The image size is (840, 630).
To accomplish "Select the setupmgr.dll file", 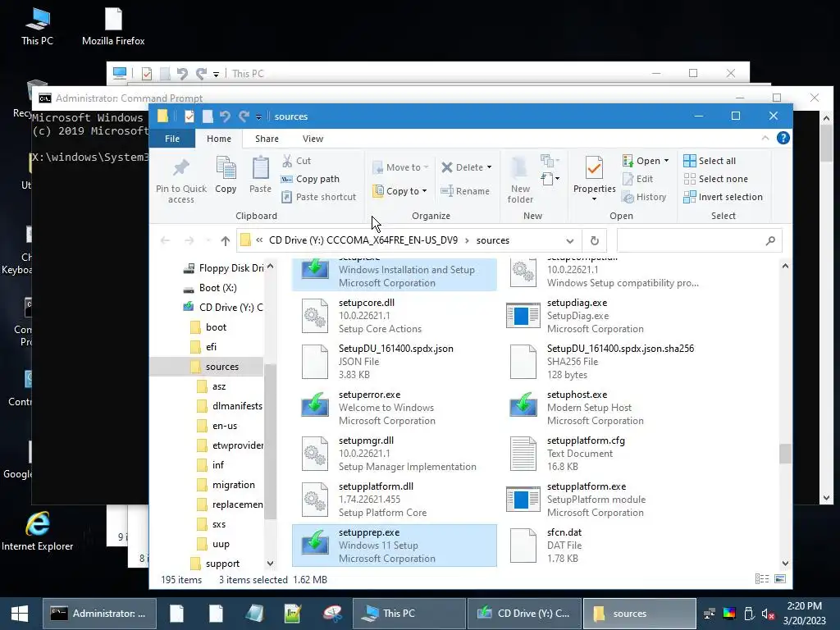I will 395,453.
